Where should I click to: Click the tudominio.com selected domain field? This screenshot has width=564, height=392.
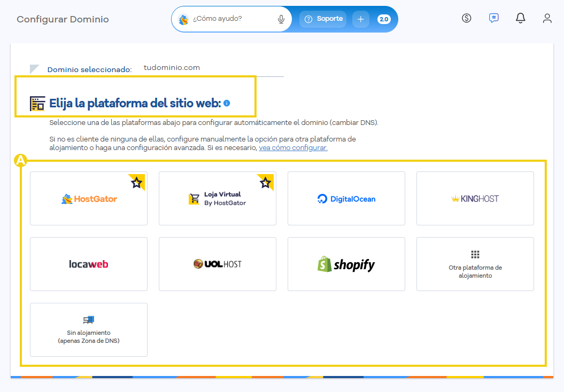click(213, 68)
